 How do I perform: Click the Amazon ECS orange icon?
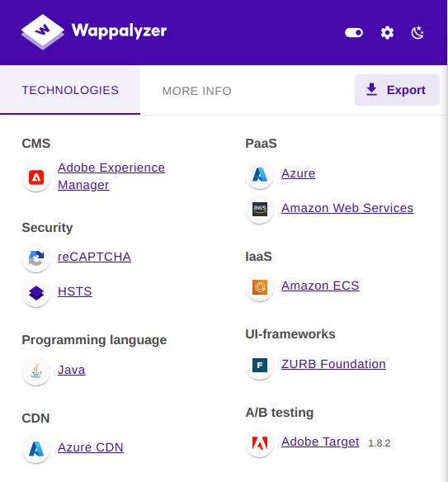coord(260,287)
